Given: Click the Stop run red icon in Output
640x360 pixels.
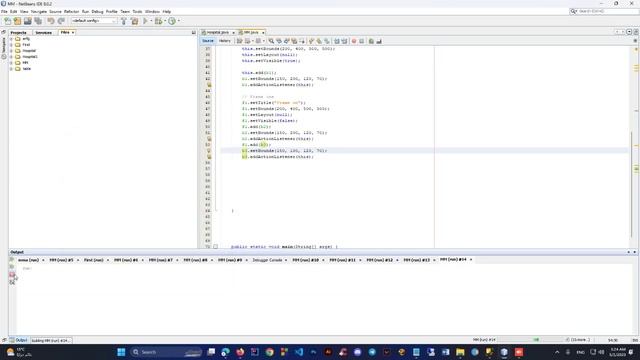Looking at the screenshot, I should pyautogui.click(x=12, y=275).
